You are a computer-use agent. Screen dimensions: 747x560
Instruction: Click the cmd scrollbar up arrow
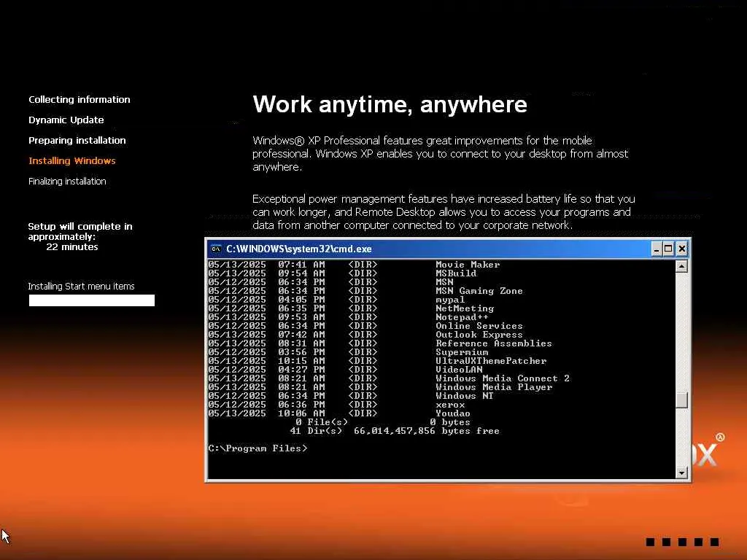click(681, 267)
